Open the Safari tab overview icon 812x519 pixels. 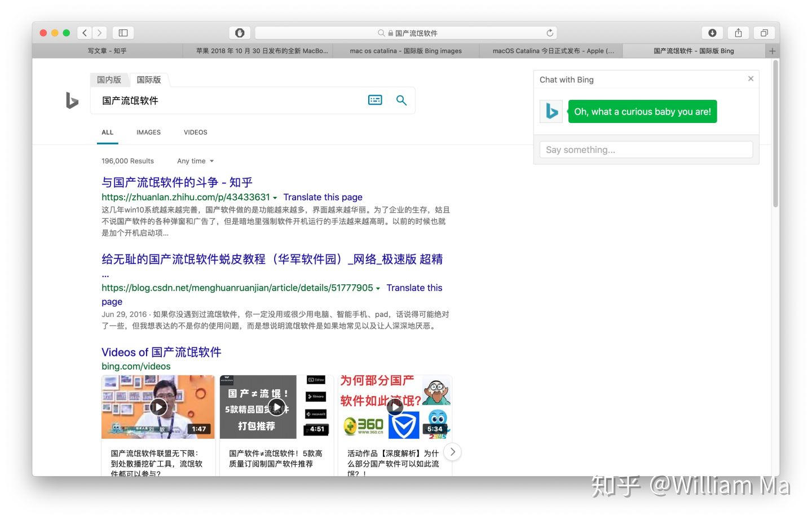pos(765,33)
